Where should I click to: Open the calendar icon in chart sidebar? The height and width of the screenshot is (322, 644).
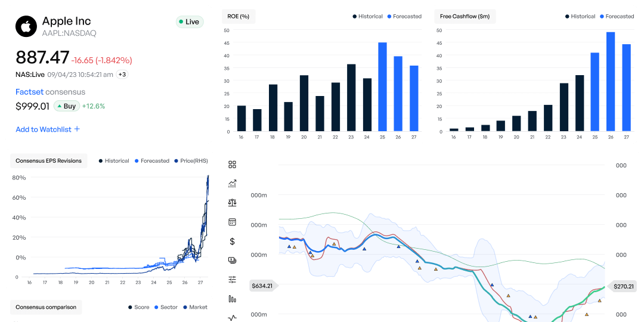233,222
